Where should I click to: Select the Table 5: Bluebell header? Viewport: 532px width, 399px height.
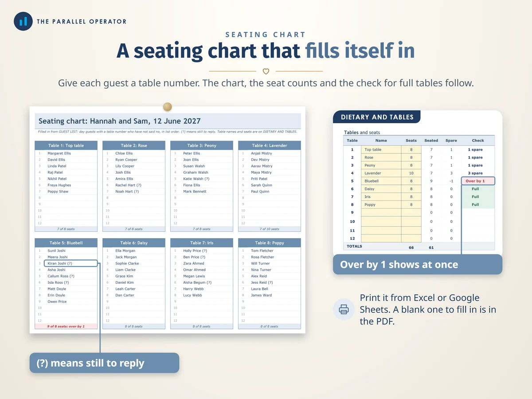(66, 243)
